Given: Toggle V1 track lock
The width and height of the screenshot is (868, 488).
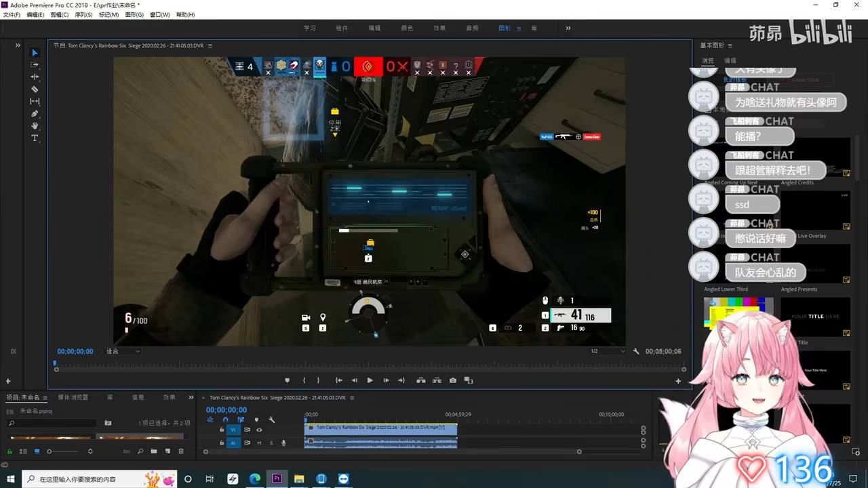Looking at the screenshot, I should point(222,430).
